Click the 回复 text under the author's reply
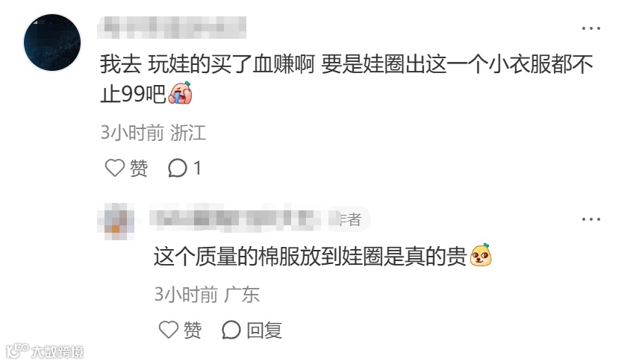Viewport: 639px width, 364px height. click(x=264, y=330)
